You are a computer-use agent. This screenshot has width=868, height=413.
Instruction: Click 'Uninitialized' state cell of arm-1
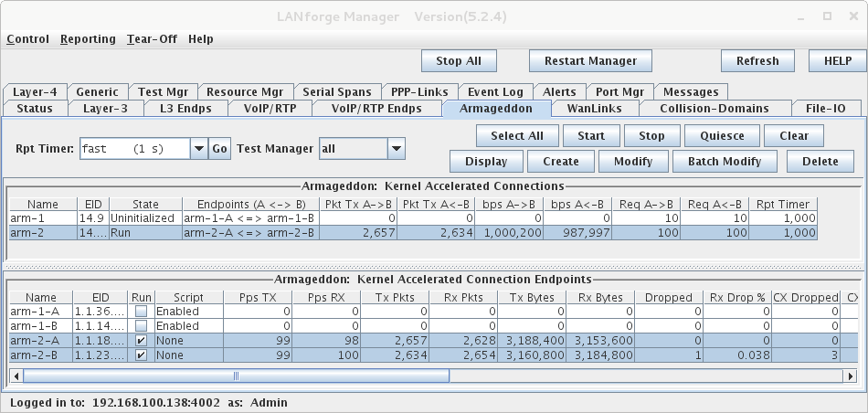[145, 218]
